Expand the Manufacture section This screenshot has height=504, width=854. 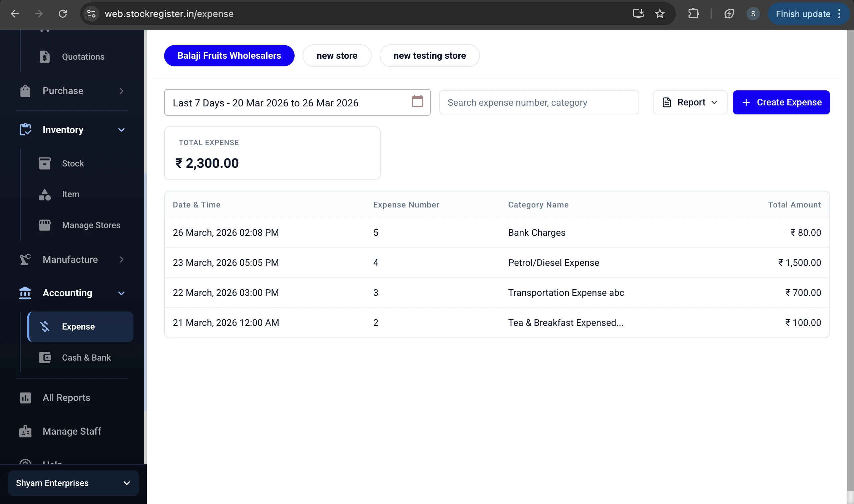tap(121, 260)
